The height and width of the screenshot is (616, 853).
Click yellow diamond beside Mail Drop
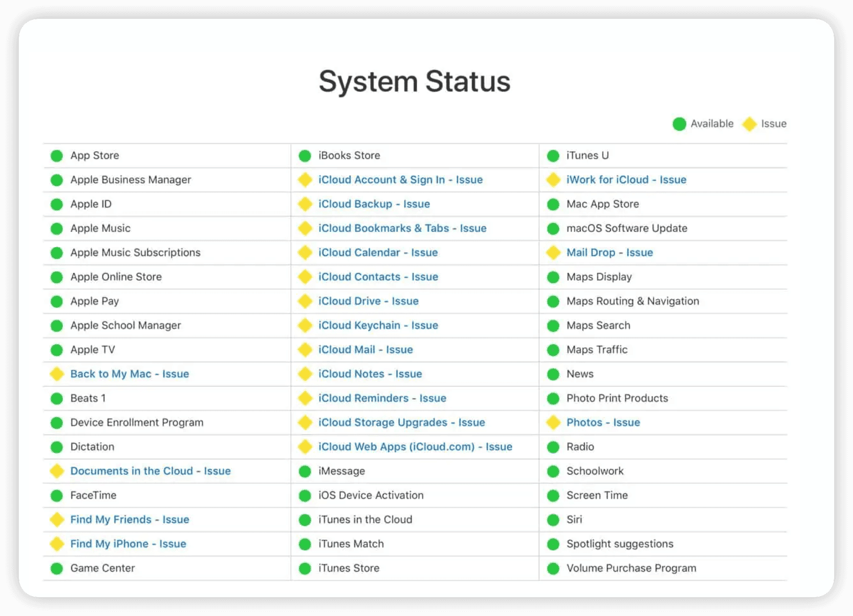(x=553, y=253)
